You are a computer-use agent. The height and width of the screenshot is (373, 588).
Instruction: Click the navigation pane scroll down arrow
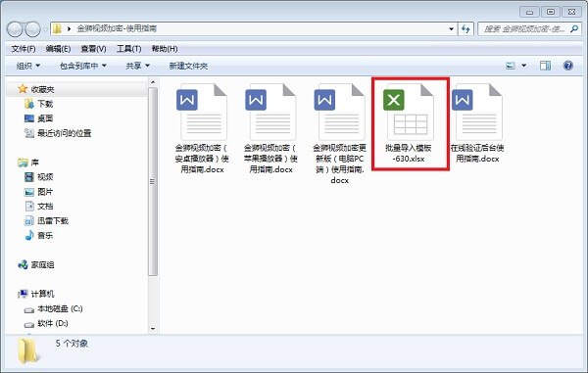click(153, 329)
